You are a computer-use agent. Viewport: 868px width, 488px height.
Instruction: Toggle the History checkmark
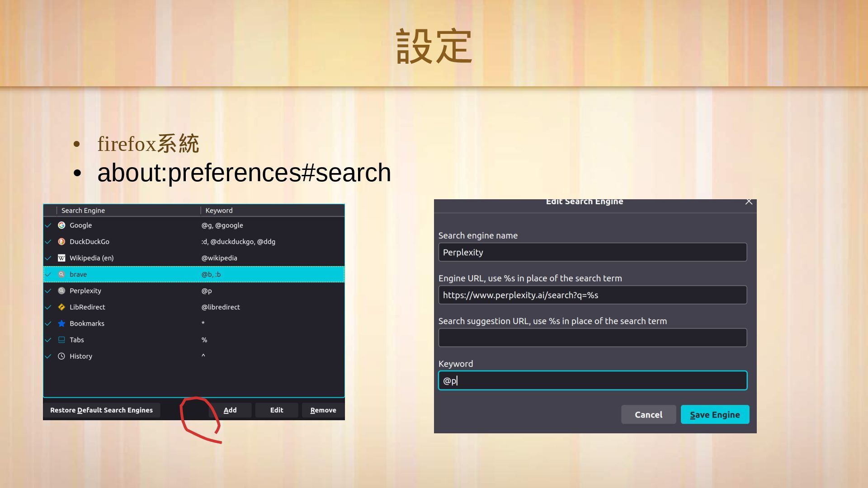click(x=48, y=356)
